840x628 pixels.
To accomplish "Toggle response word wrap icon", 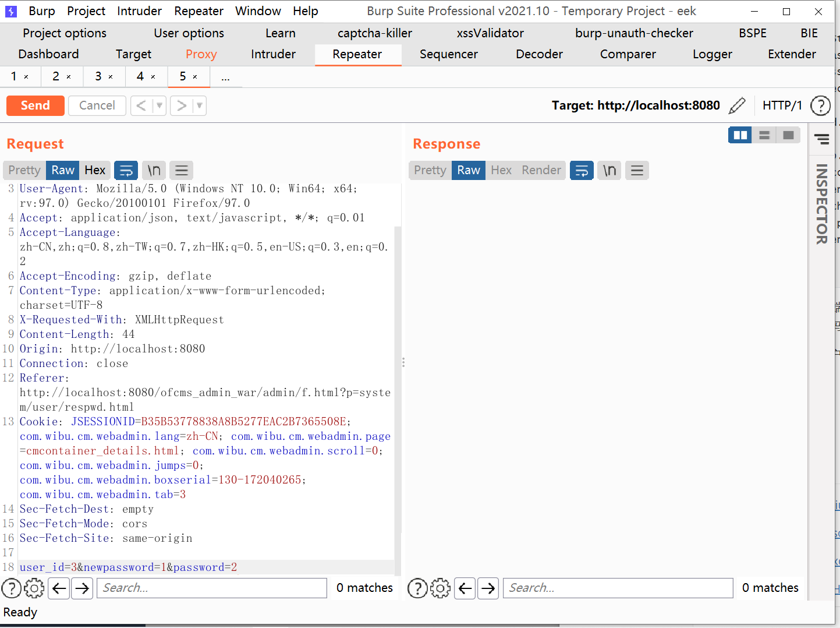I will tap(582, 170).
